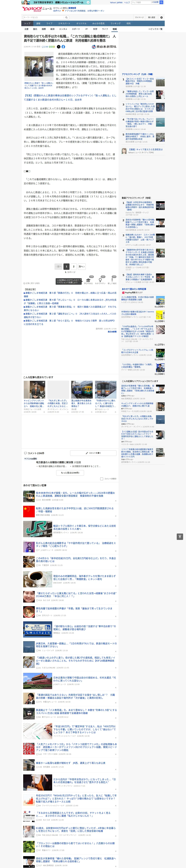
Task: Open the 主要 category
Action: pyautogui.click(x=26, y=29)
